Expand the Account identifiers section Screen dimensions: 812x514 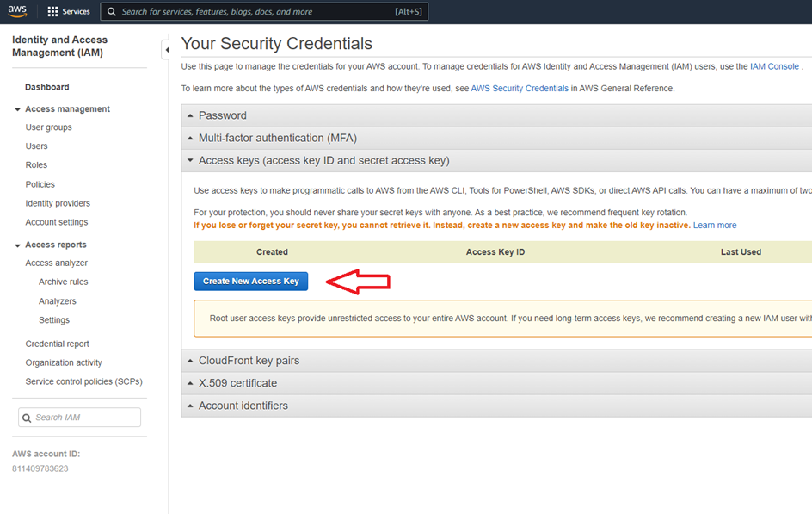click(243, 406)
